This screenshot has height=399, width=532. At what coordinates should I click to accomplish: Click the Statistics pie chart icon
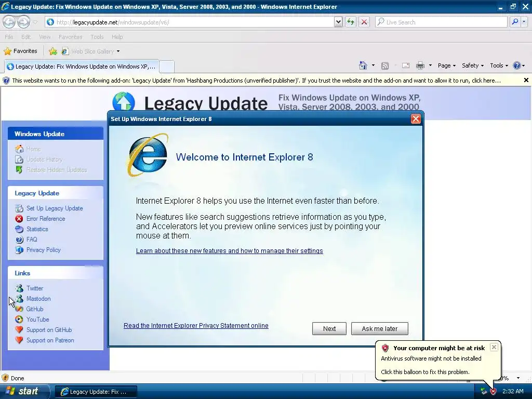pyautogui.click(x=19, y=229)
